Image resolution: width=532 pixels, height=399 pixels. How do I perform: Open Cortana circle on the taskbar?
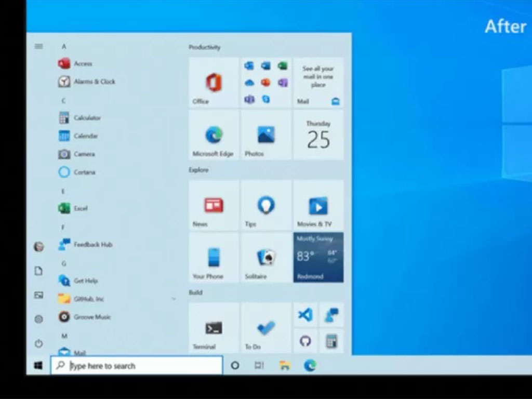tap(235, 365)
